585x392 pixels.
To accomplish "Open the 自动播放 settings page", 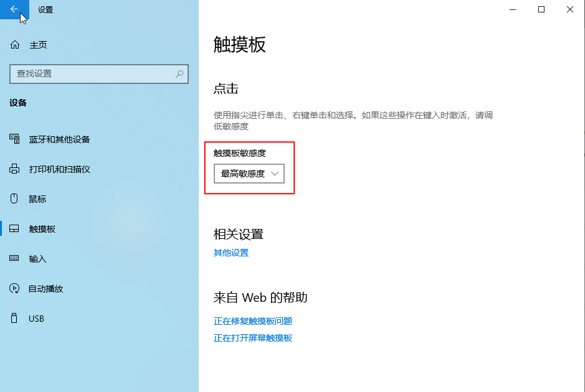I will click(x=47, y=288).
